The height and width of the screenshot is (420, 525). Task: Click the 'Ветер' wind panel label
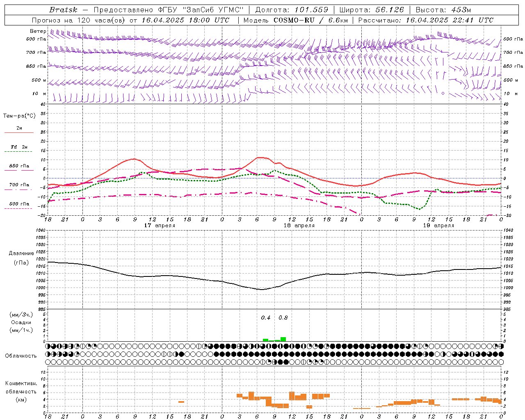click(38, 31)
